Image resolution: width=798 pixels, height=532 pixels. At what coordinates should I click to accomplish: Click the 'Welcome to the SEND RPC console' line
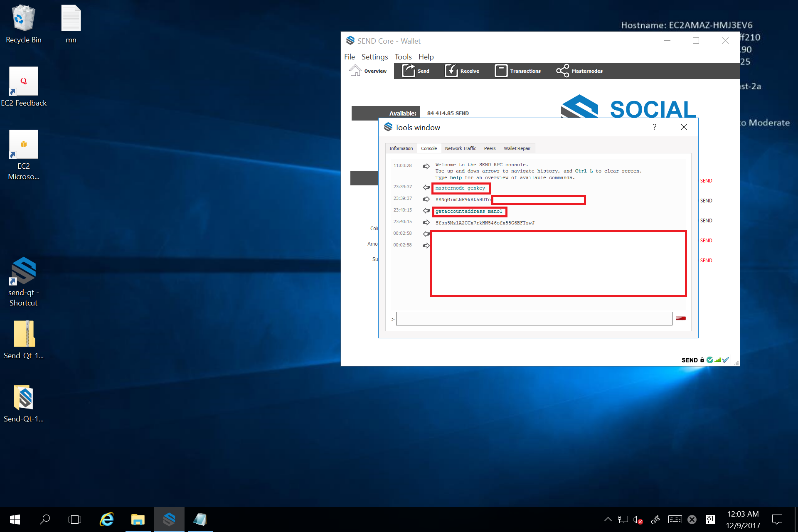482,165
